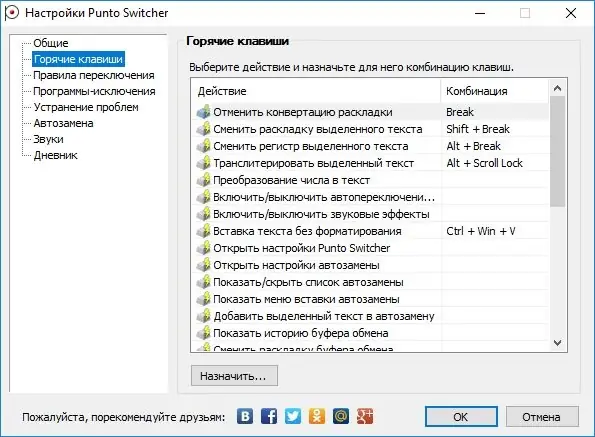595x437 pixels.
Task: Click icon beside 'Вставка текста без форматирования'
Action: pos(204,231)
